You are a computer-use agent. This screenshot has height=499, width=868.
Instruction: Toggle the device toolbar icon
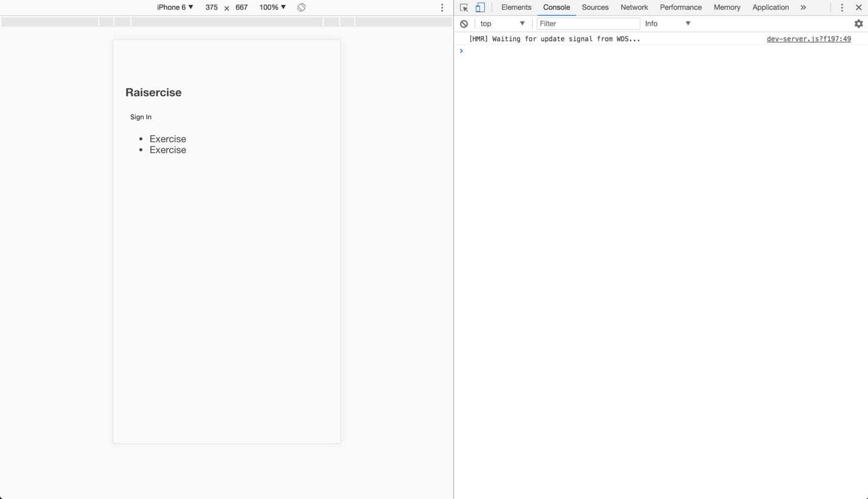point(480,8)
